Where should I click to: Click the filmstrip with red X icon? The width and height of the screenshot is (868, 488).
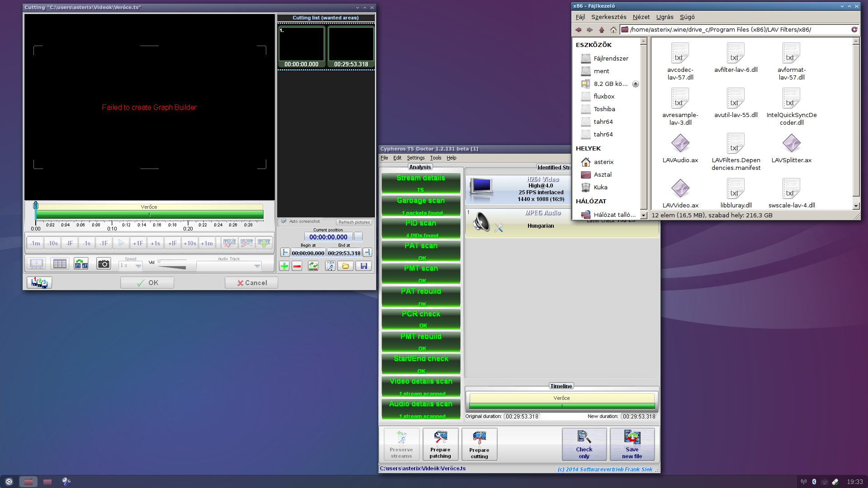(x=230, y=243)
